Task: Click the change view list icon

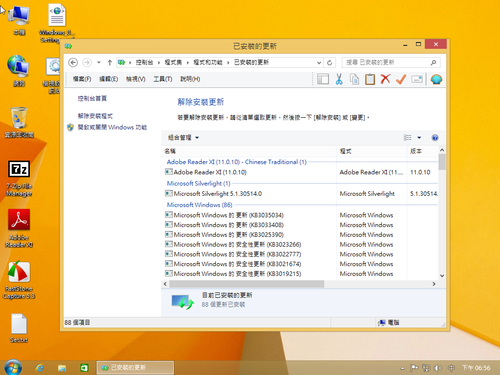Action: [x=407, y=138]
